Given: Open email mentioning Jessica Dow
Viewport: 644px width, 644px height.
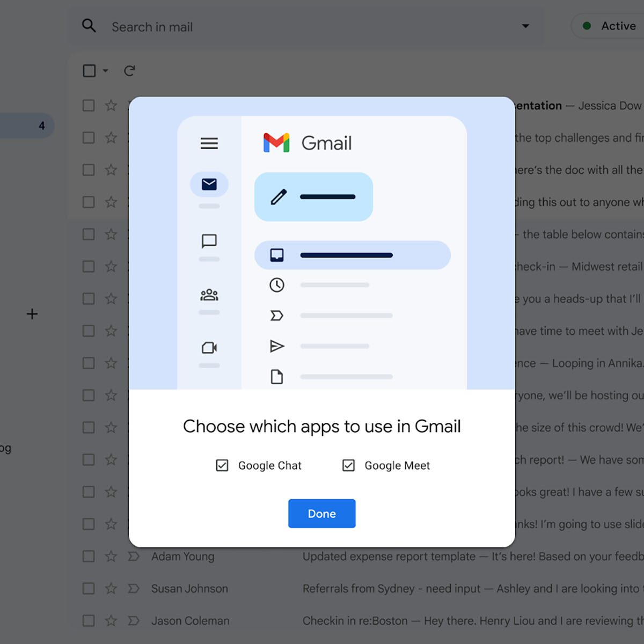Looking at the screenshot, I should [x=580, y=106].
